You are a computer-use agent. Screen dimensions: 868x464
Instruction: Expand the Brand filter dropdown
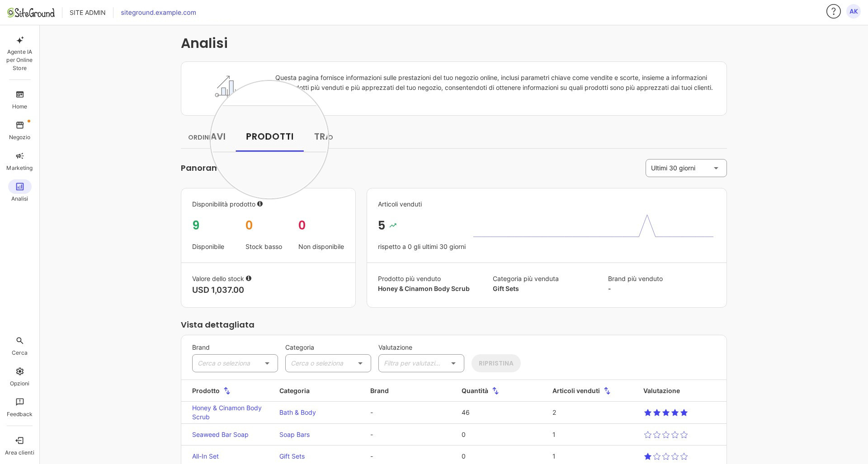click(235, 363)
